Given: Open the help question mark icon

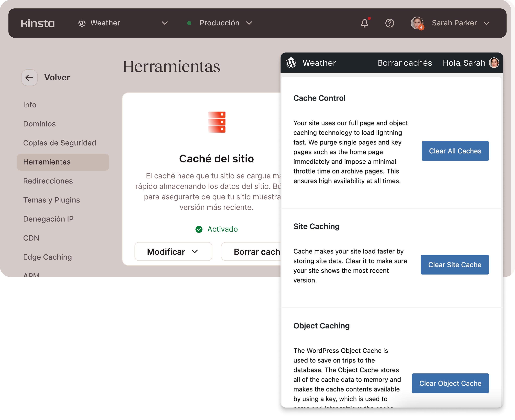Looking at the screenshot, I should click(390, 23).
